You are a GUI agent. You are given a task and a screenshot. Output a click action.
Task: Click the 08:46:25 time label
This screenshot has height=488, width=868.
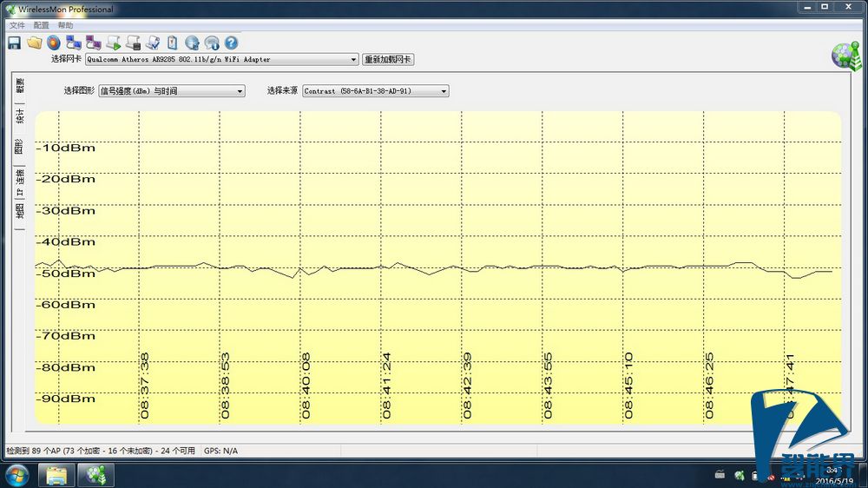pyautogui.click(x=709, y=386)
